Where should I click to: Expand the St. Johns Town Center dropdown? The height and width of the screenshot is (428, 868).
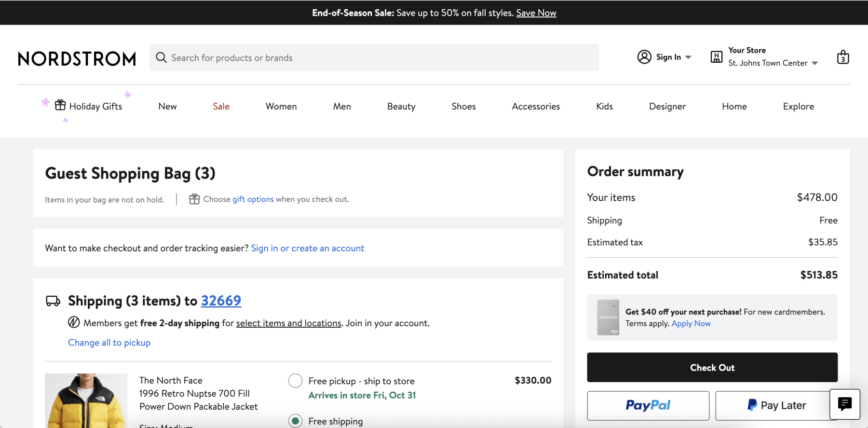814,63
